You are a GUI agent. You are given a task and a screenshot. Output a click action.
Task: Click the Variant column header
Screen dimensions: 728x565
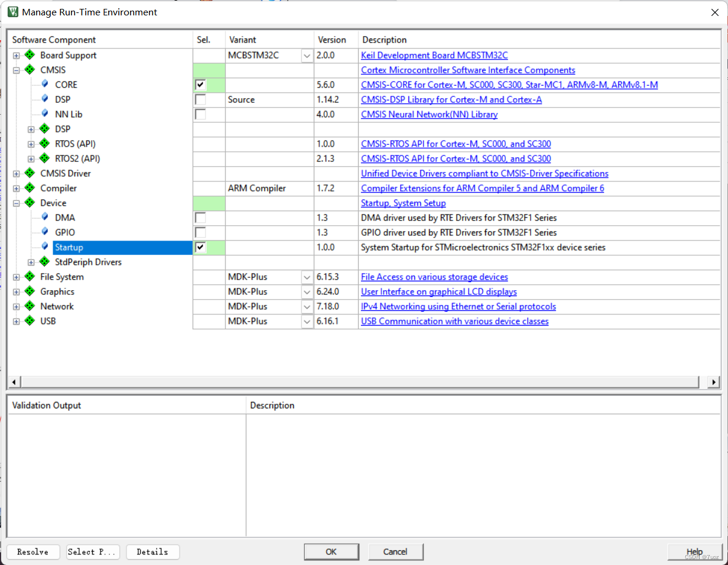pyautogui.click(x=269, y=40)
